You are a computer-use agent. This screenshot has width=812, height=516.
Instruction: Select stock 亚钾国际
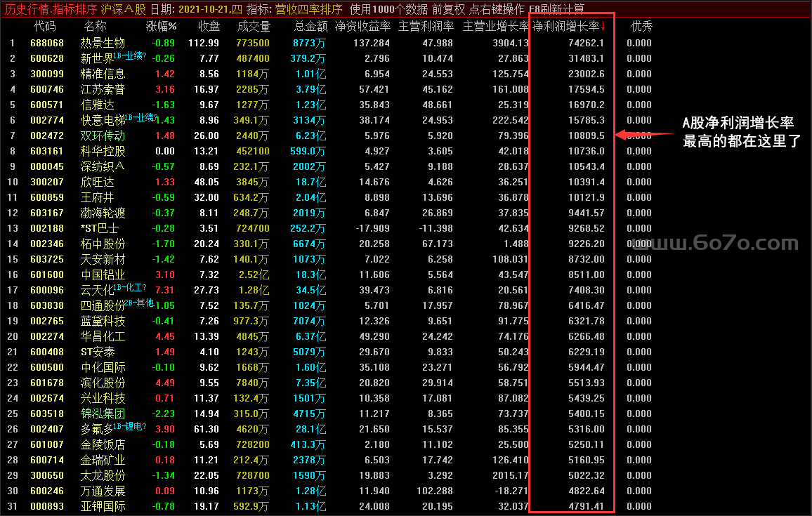tap(103, 507)
